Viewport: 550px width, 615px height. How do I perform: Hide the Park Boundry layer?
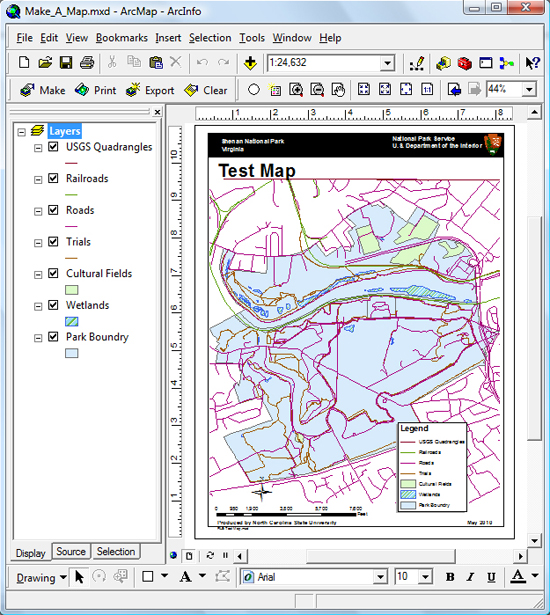point(53,337)
